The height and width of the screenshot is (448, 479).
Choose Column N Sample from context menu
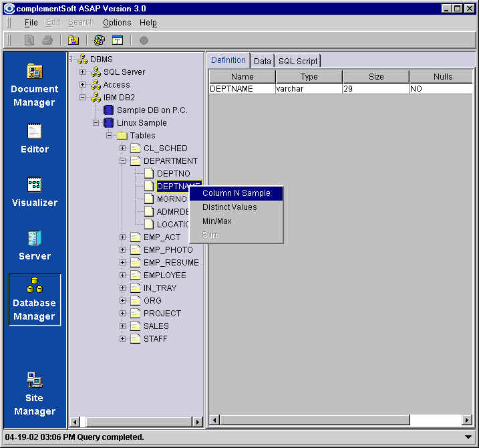click(x=236, y=193)
